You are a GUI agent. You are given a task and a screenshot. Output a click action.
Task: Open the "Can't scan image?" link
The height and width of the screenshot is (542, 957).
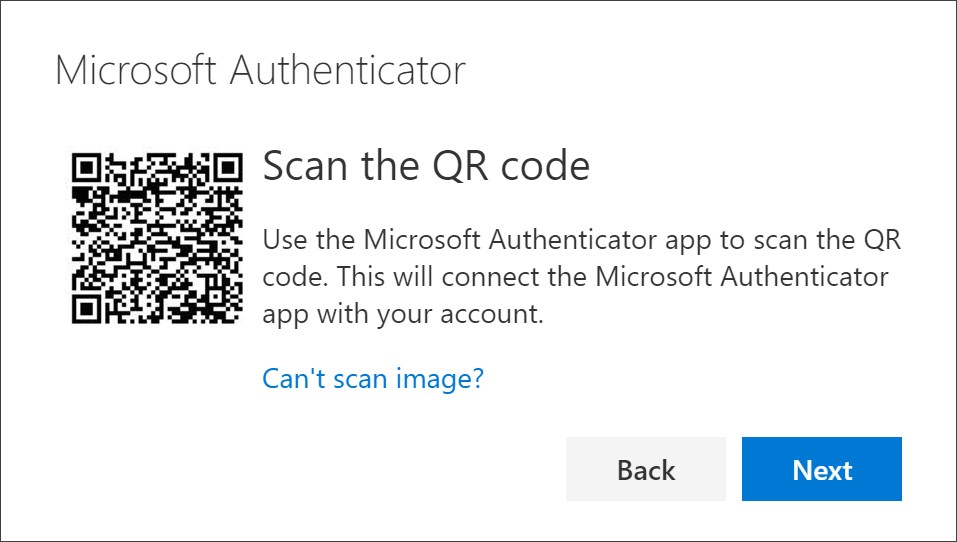click(x=373, y=378)
